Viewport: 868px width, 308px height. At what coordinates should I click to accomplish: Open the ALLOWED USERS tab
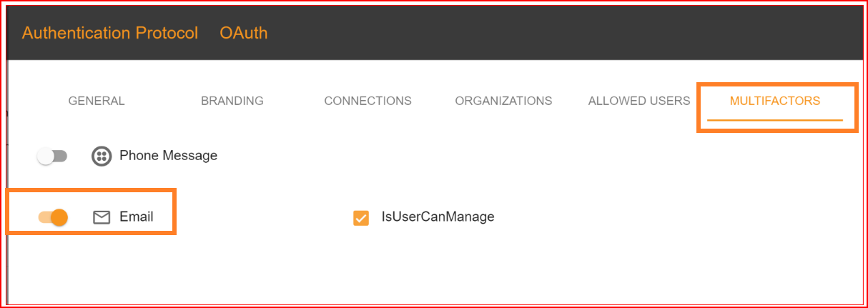[x=639, y=101]
